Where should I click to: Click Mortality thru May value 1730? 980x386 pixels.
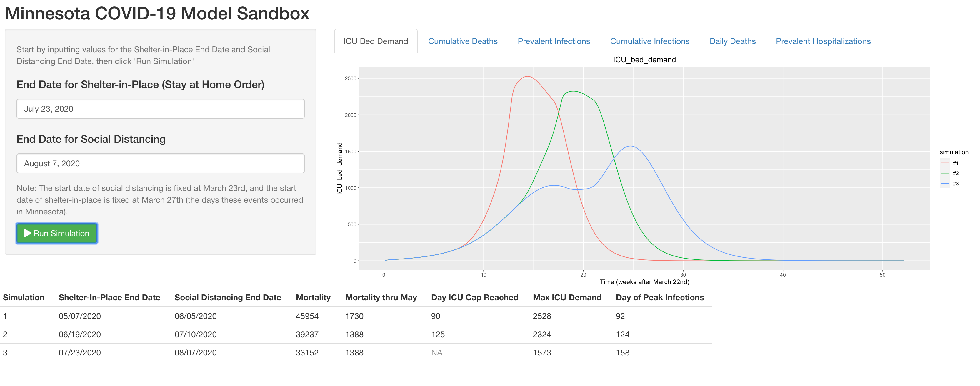[x=354, y=316]
